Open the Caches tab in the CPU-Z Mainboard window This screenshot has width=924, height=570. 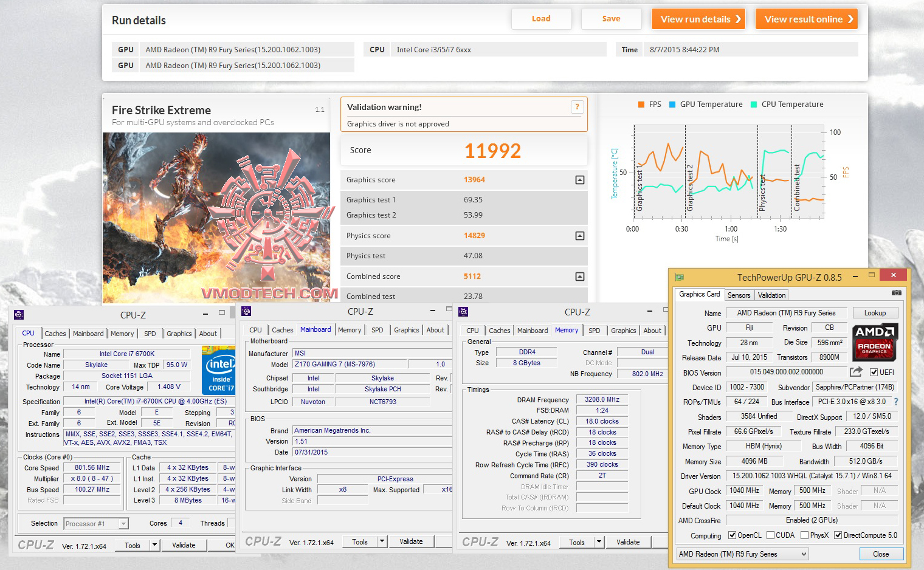(x=283, y=330)
